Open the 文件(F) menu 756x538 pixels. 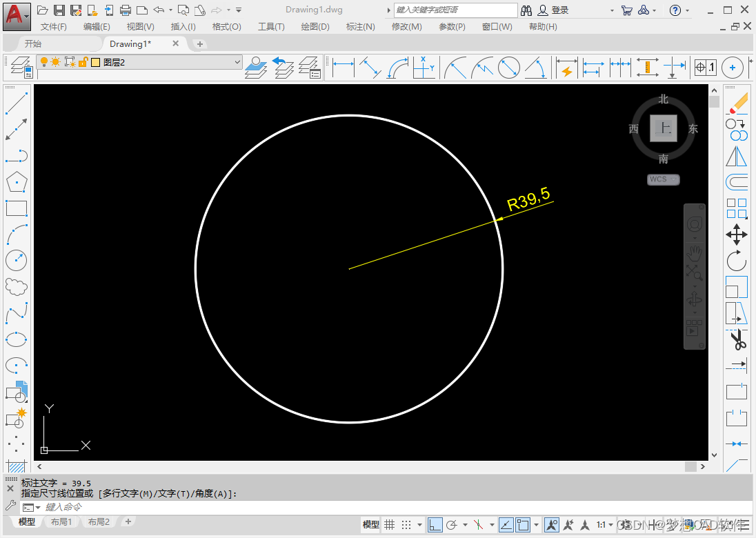click(54, 26)
